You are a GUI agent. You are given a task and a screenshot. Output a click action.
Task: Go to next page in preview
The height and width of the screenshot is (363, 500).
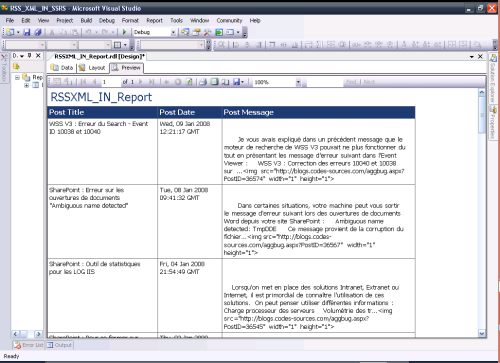click(140, 82)
